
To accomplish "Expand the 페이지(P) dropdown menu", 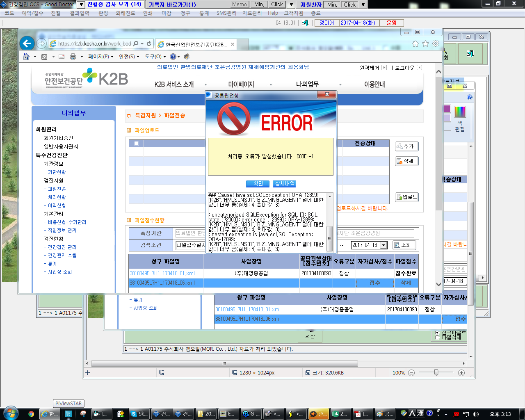I will (x=101, y=57).
